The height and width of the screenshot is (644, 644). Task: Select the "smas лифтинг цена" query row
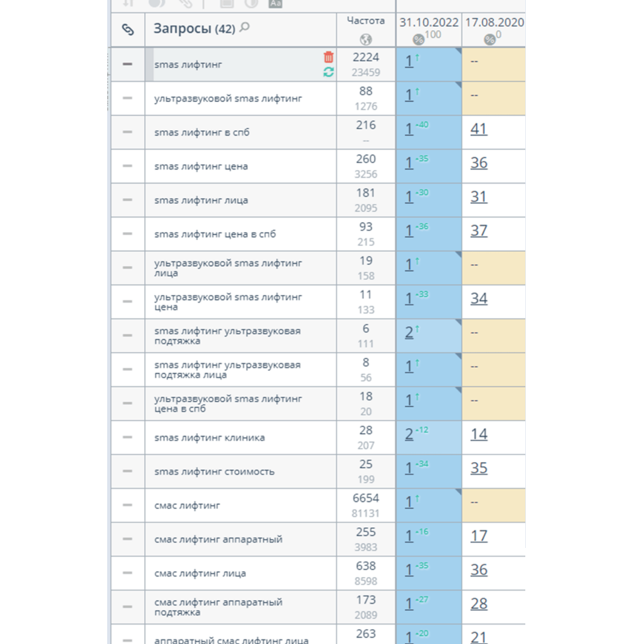[x=201, y=166]
